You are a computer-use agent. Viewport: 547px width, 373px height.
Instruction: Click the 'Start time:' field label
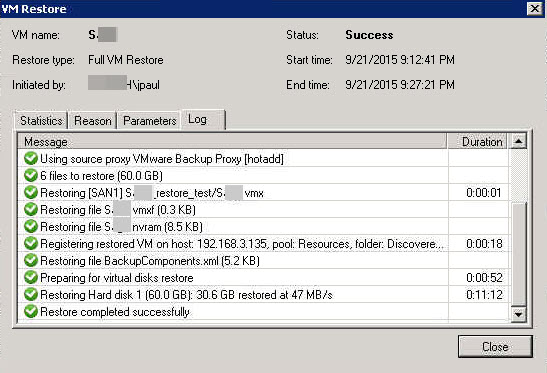[x=309, y=60]
